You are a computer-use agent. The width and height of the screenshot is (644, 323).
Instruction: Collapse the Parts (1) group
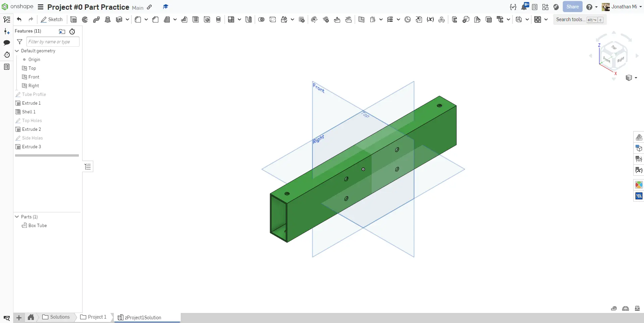(x=17, y=217)
